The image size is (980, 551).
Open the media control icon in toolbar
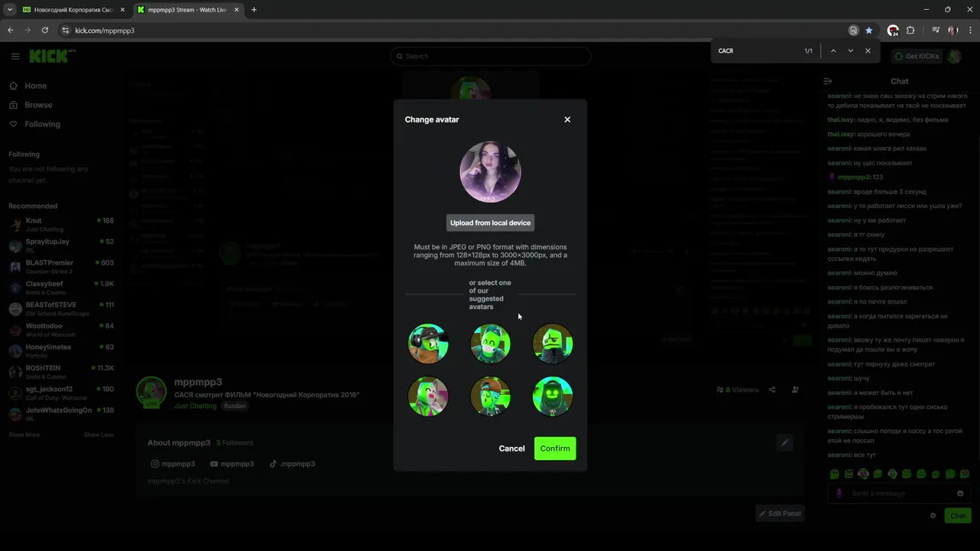click(936, 31)
